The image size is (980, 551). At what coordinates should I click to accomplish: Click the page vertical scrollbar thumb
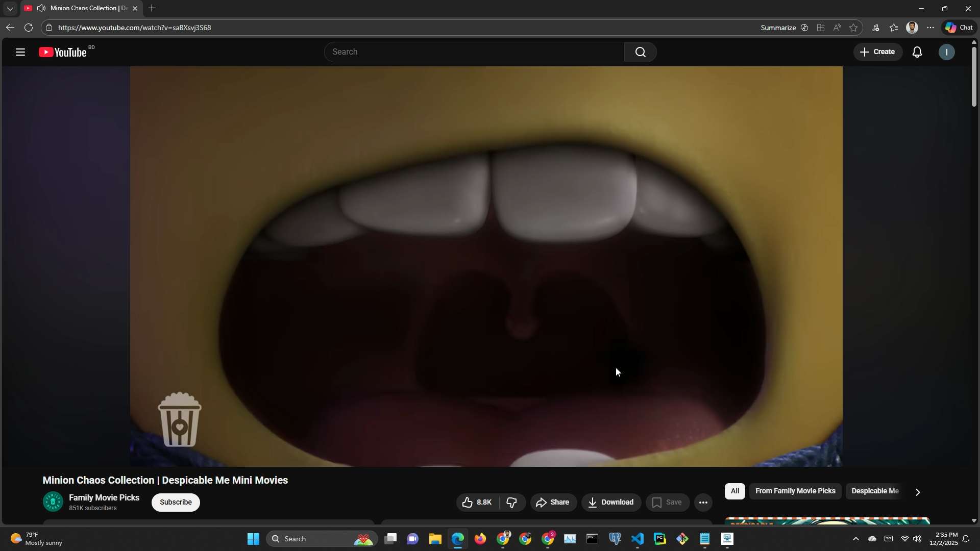click(974, 77)
